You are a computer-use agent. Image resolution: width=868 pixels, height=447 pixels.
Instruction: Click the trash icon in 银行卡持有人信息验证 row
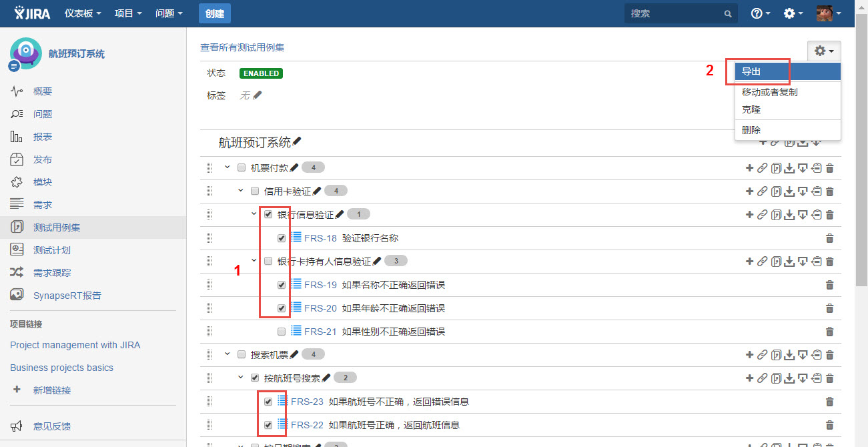pyautogui.click(x=830, y=262)
